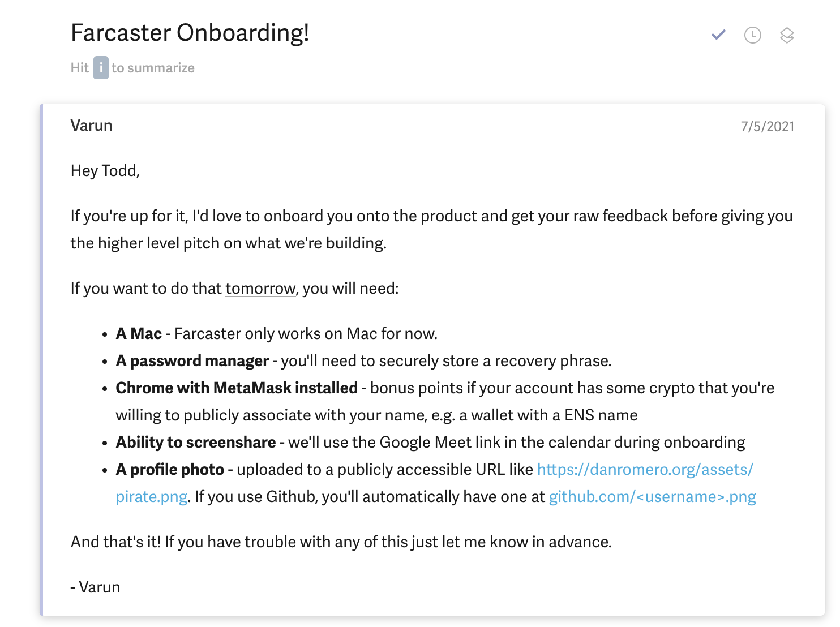This screenshot has width=840, height=627.
Task: Click the '- Varun' signature line
Action: (x=95, y=587)
